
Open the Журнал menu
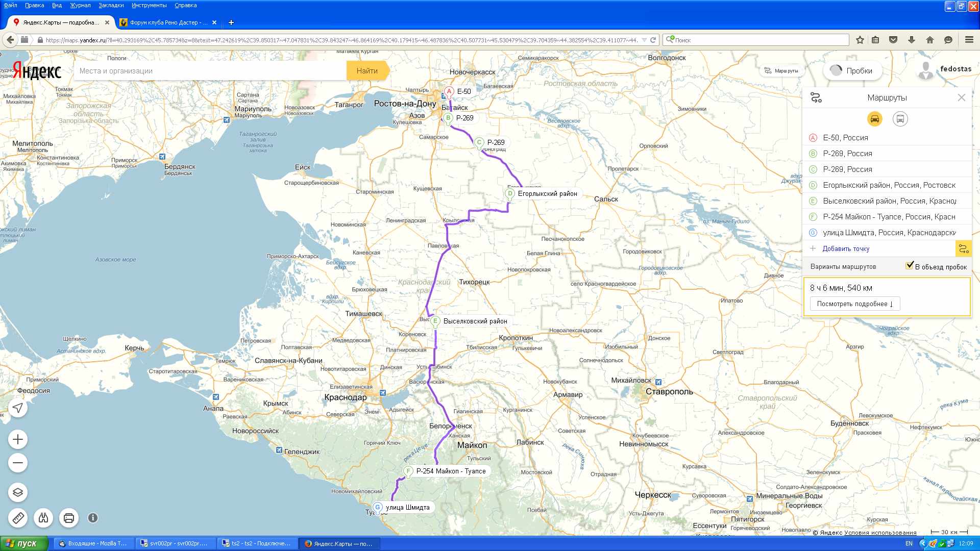(80, 5)
